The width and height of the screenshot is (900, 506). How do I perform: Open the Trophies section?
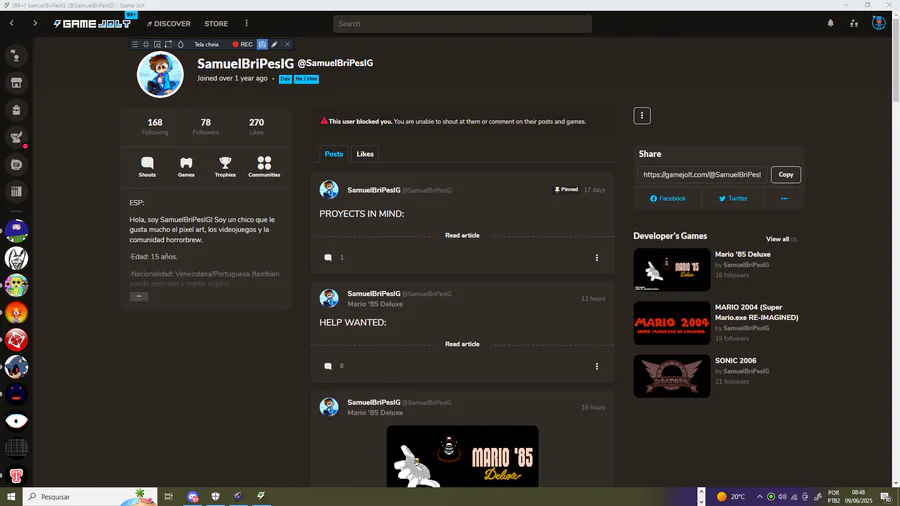(225, 167)
